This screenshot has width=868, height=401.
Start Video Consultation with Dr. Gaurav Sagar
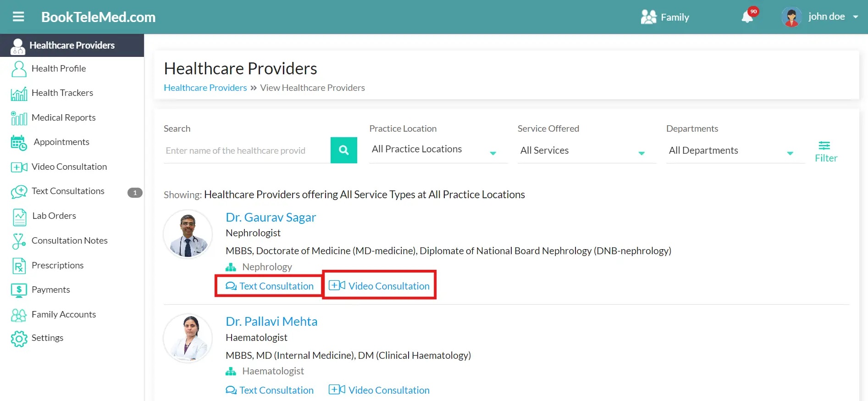pyautogui.click(x=380, y=286)
